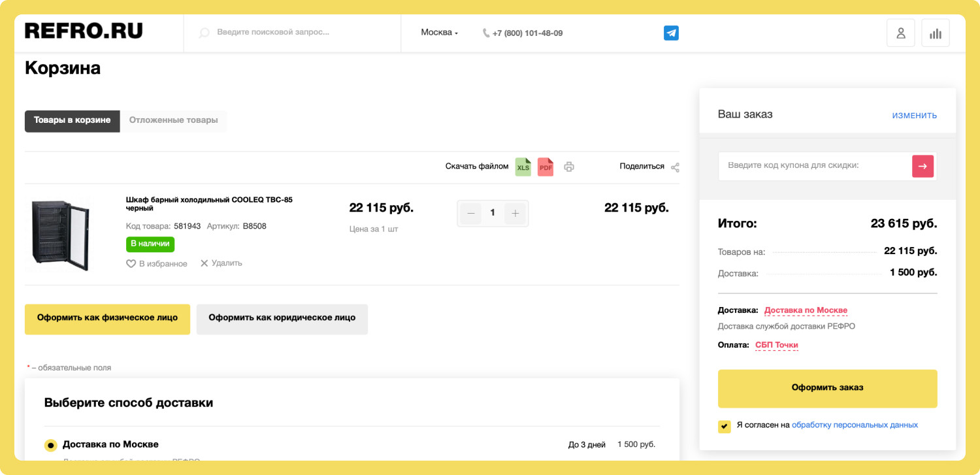Click the ИЗМЕНИТЬ link in order panel
Image resolution: width=980 pixels, height=475 pixels.
pyautogui.click(x=915, y=116)
